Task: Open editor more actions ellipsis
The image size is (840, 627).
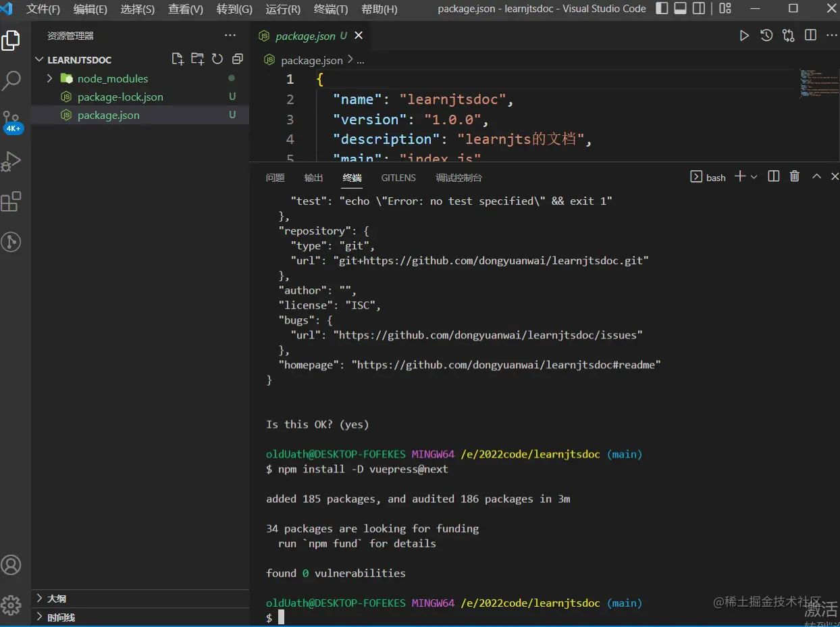Action: [833, 36]
